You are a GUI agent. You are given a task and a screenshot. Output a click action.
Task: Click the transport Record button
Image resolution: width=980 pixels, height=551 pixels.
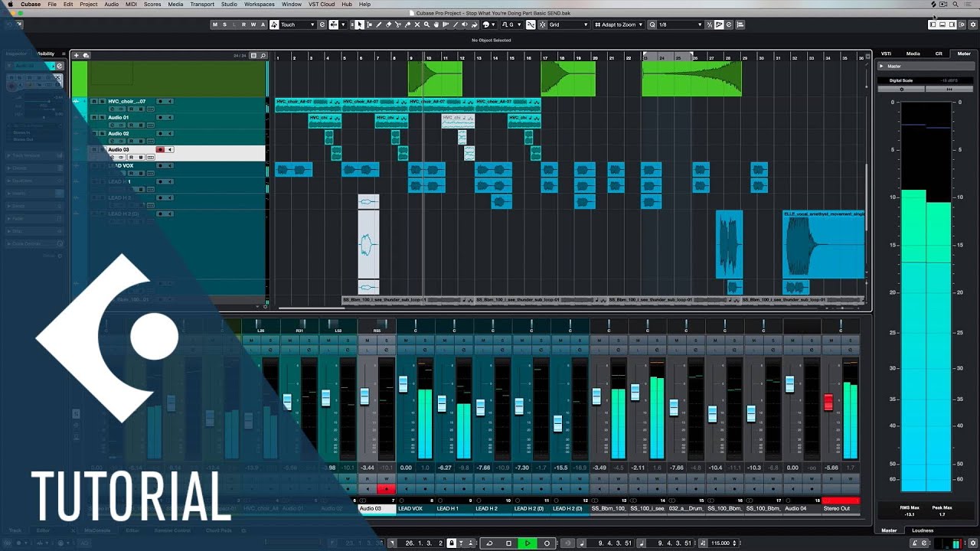[547, 543]
